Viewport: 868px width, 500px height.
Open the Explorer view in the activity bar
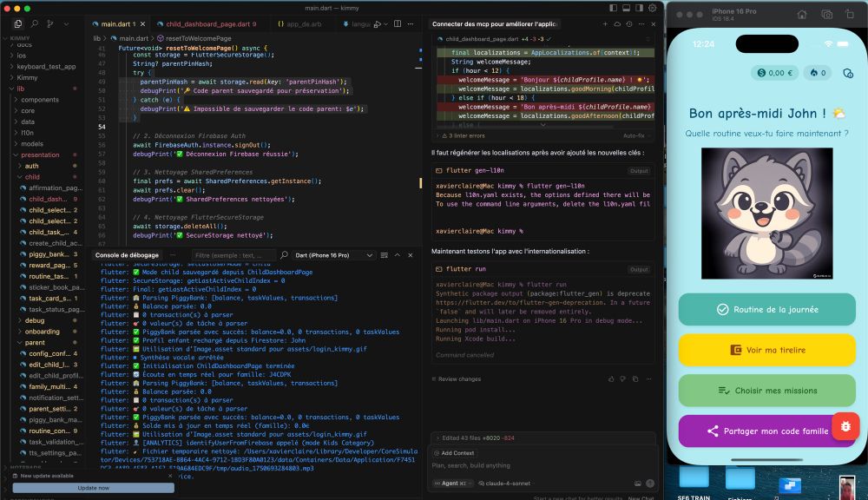coord(17,23)
